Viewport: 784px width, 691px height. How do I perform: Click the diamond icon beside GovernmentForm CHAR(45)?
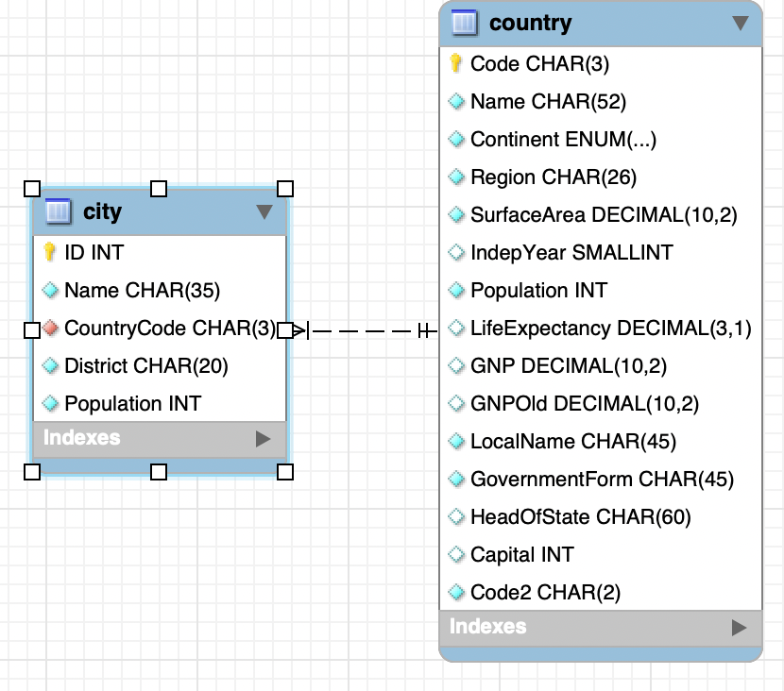[x=456, y=480]
